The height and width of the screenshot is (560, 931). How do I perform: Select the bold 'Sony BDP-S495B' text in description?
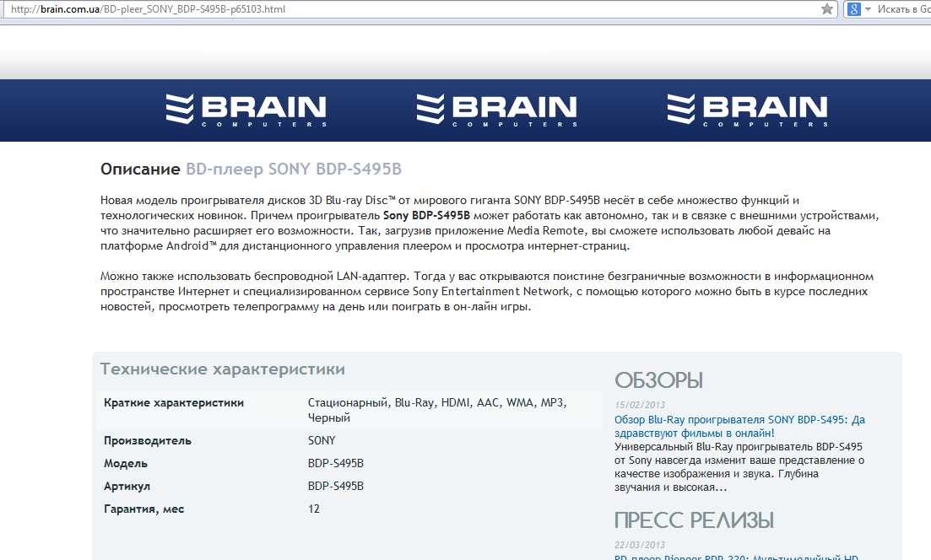pyautogui.click(x=426, y=215)
